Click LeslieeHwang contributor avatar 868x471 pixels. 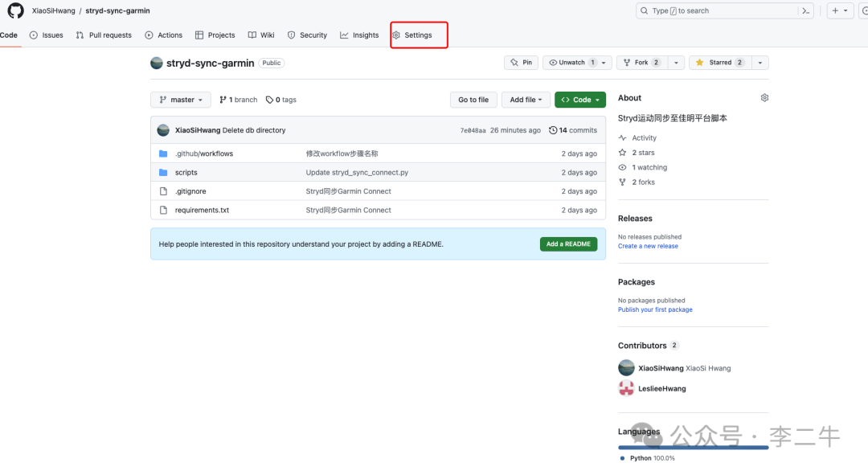click(x=626, y=388)
